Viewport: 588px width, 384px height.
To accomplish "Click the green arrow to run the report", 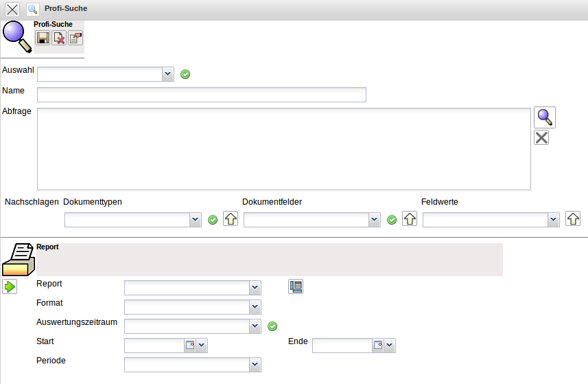I will tap(10, 286).
